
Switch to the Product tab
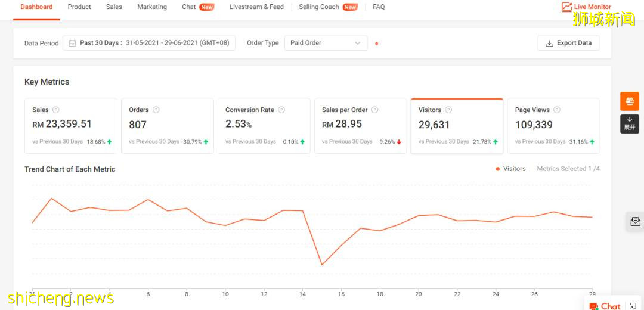tap(79, 7)
